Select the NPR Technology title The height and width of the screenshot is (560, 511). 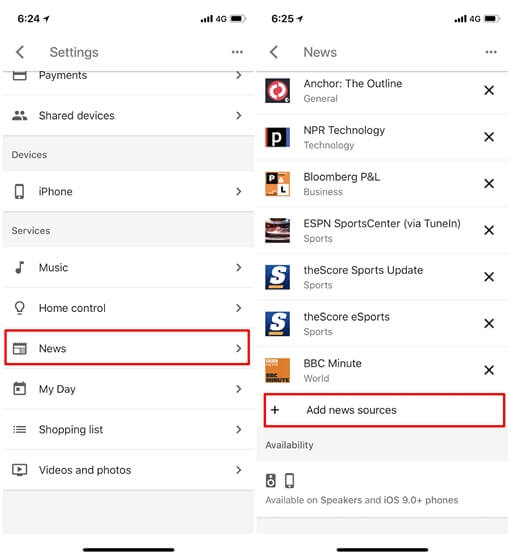click(344, 130)
